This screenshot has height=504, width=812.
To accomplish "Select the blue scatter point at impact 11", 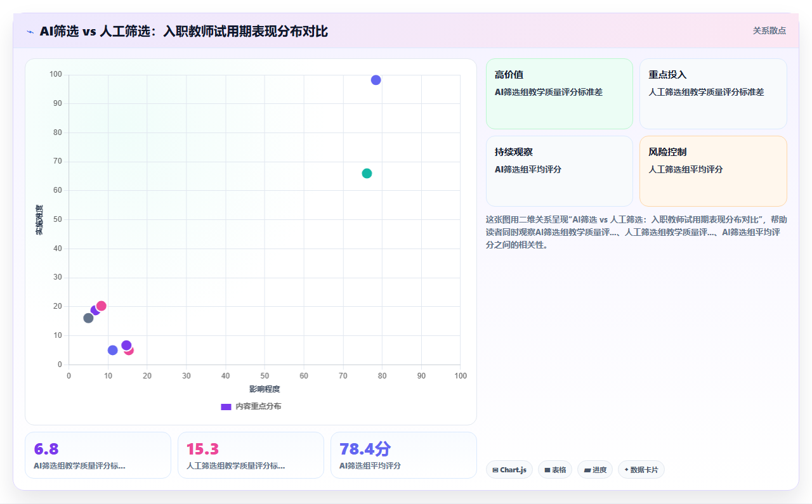I will pyautogui.click(x=112, y=350).
